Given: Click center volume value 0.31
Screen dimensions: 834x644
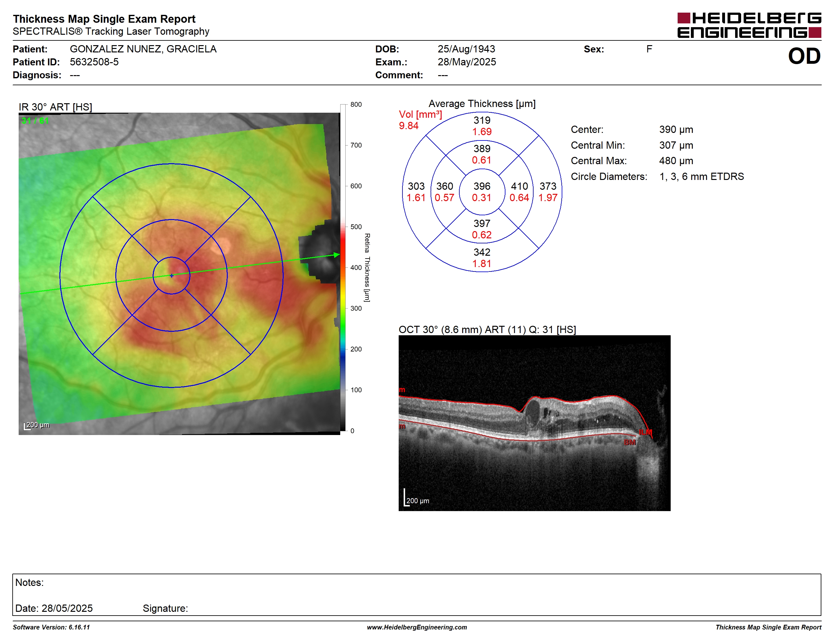Looking at the screenshot, I should point(481,198).
